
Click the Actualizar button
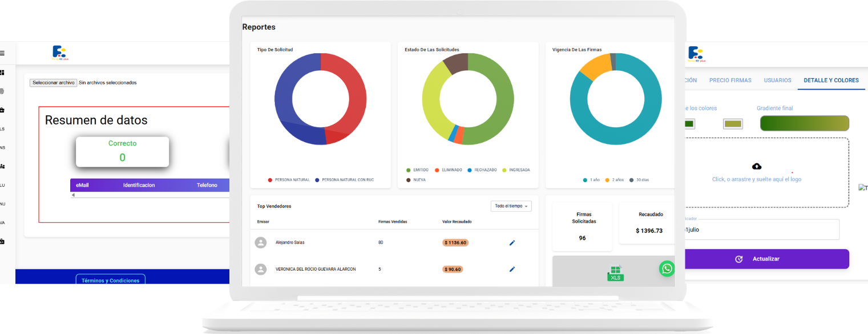pyautogui.click(x=765, y=259)
